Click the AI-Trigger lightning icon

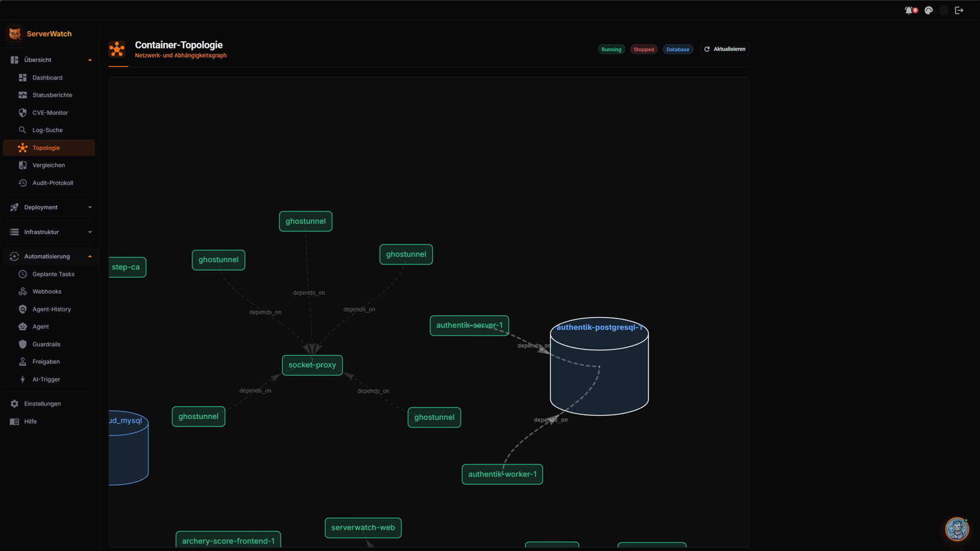[22, 380]
